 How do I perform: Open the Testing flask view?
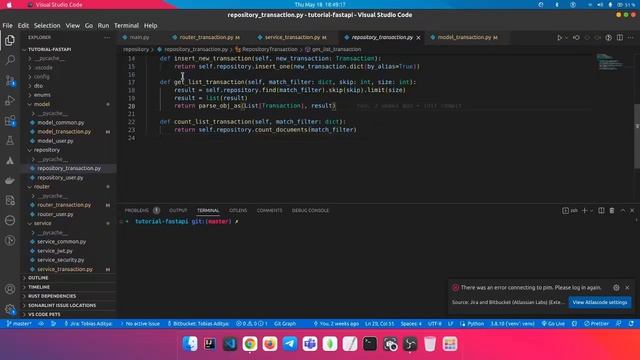(10, 140)
